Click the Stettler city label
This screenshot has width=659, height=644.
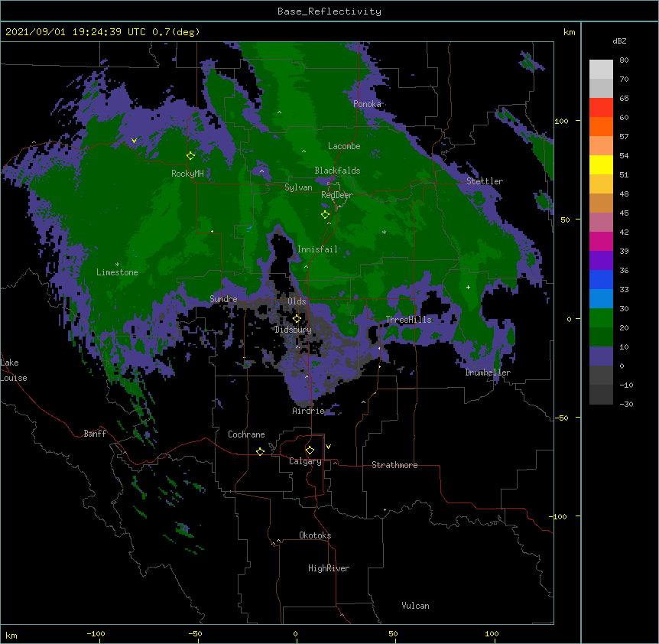click(485, 181)
